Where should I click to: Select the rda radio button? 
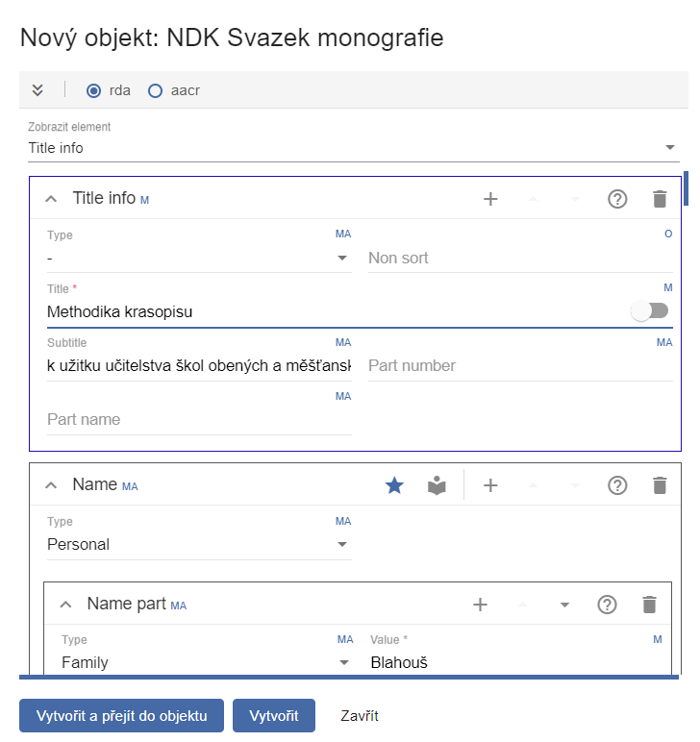pos(93,90)
